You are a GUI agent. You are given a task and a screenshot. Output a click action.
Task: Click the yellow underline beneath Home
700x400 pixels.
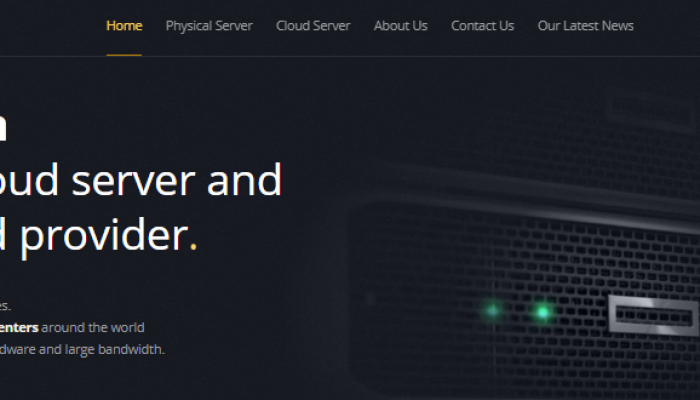pos(124,55)
